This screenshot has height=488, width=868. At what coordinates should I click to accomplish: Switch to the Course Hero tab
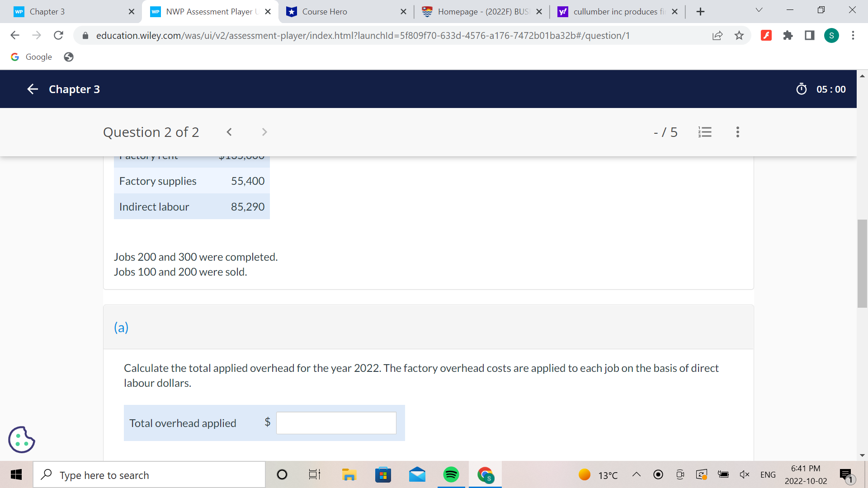344,12
